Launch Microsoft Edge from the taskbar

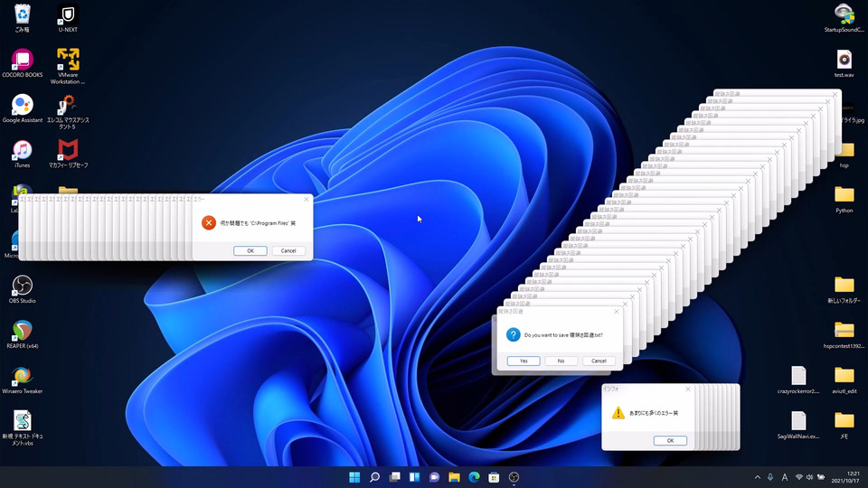474,477
